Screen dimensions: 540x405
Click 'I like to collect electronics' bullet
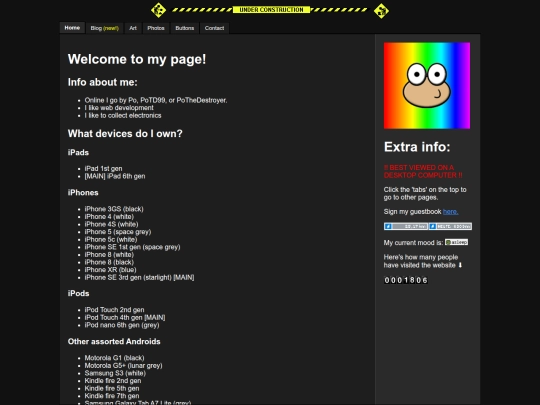pos(123,115)
